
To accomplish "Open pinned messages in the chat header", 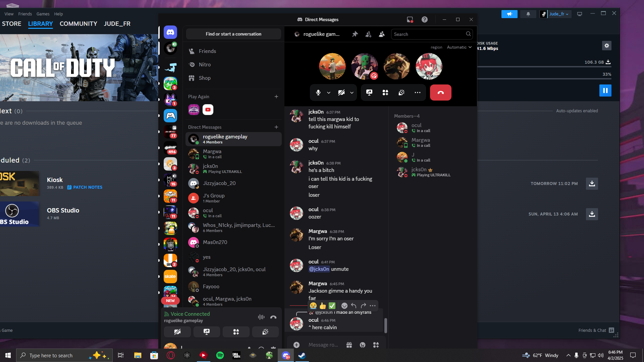I will coord(355,34).
